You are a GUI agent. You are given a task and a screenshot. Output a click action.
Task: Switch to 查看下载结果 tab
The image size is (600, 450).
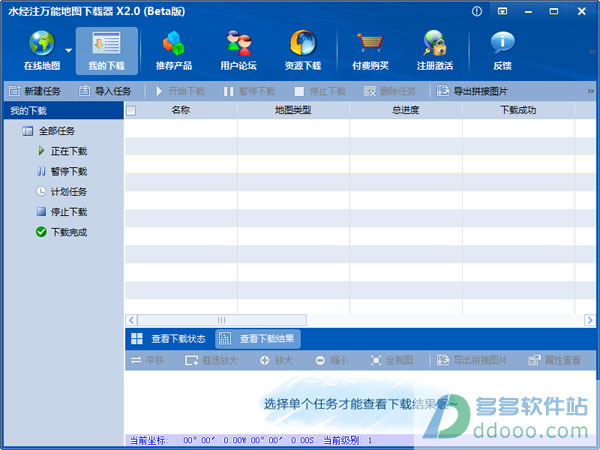coord(258,339)
